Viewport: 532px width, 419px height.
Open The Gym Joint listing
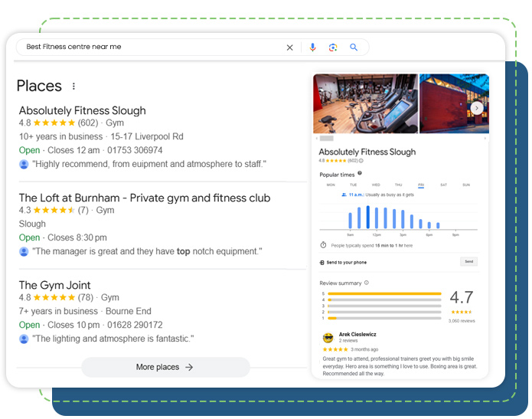pos(54,285)
